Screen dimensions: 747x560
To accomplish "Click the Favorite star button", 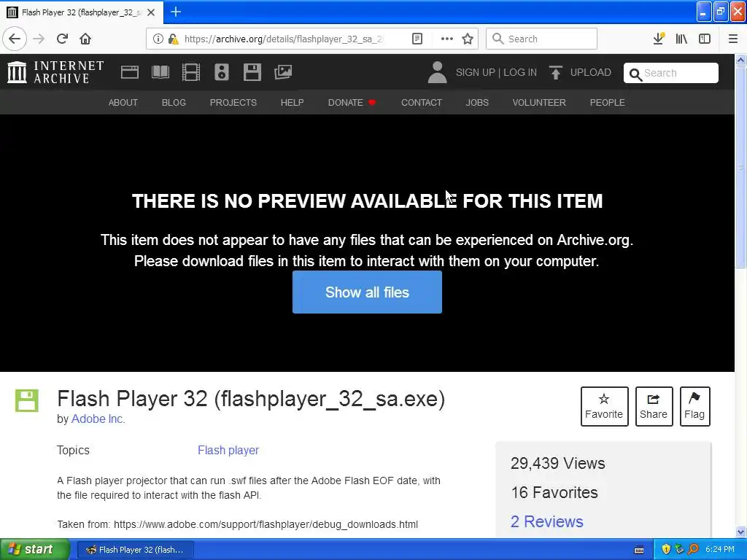I will point(604,406).
